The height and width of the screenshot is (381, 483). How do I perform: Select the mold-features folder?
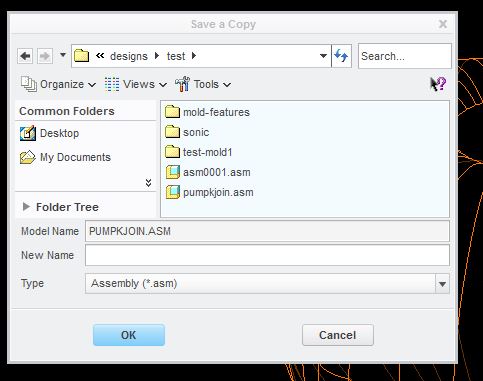pos(207,112)
